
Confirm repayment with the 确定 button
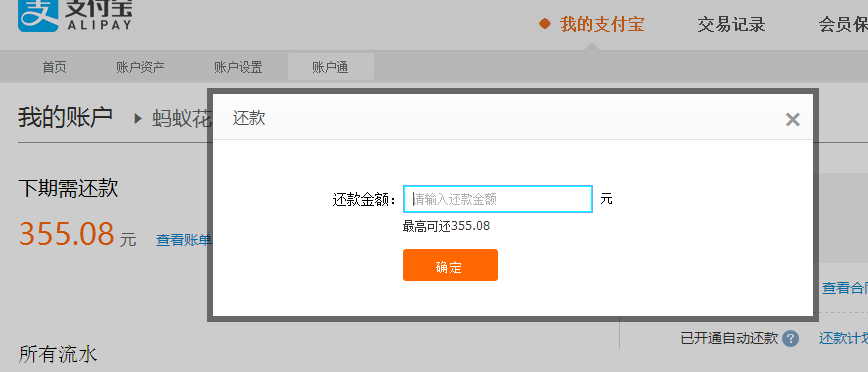click(x=450, y=265)
